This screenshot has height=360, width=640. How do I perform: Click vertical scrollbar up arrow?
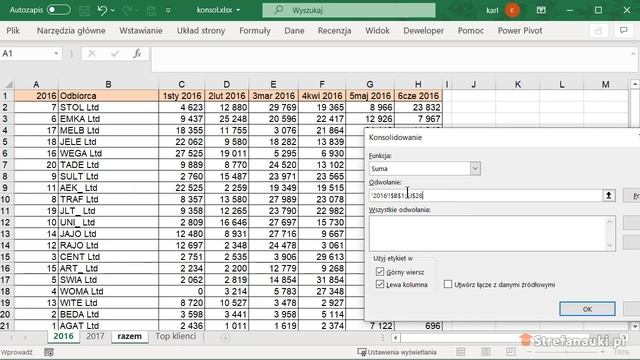(x=635, y=84)
